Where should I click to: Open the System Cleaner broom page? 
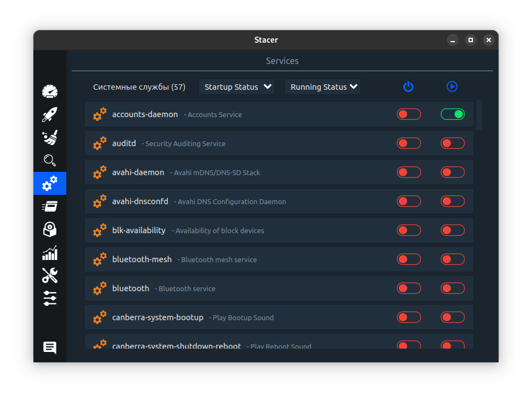(x=50, y=137)
